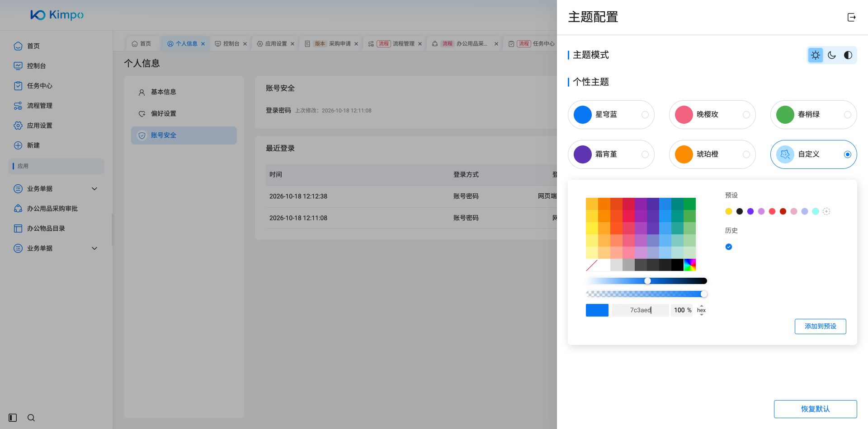Open 基本信息 in profile menu
868x429 pixels.
coord(184,92)
